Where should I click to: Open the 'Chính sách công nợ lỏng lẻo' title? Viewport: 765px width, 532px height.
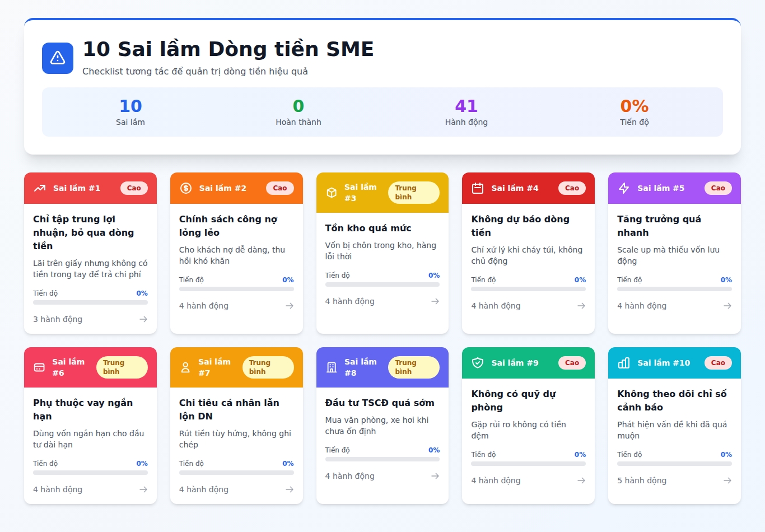[228, 226]
